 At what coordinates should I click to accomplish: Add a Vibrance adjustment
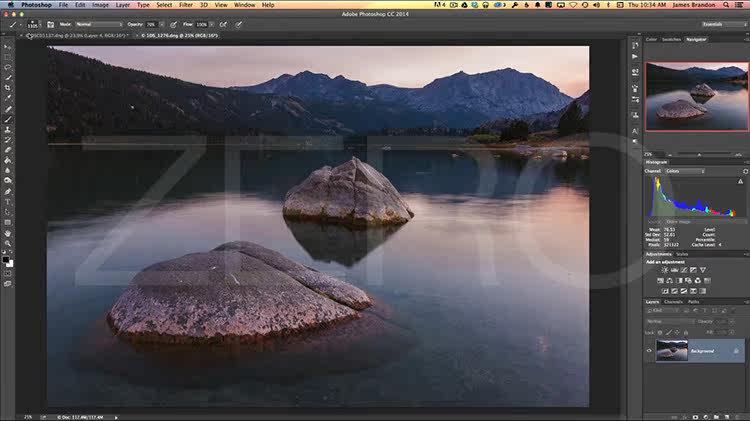pyautogui.click(x=703, y=270)
